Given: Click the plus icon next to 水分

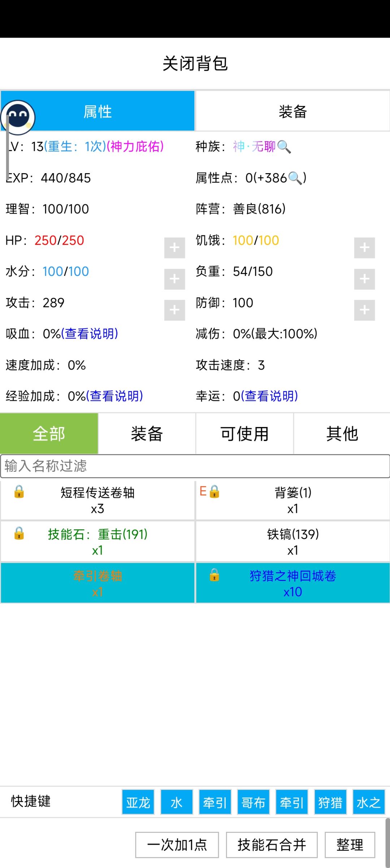Looking at the screenshot, I should pos(174,279).
